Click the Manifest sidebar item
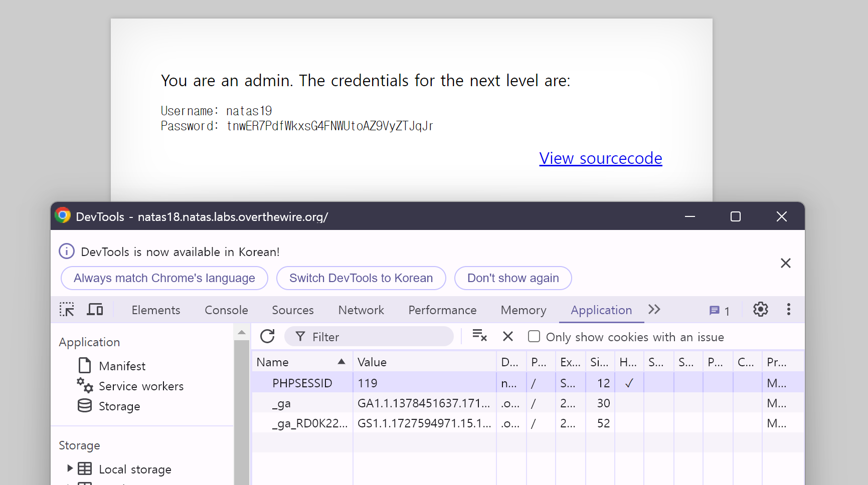This screenshot has width=868, height=485. pos(122,366)
